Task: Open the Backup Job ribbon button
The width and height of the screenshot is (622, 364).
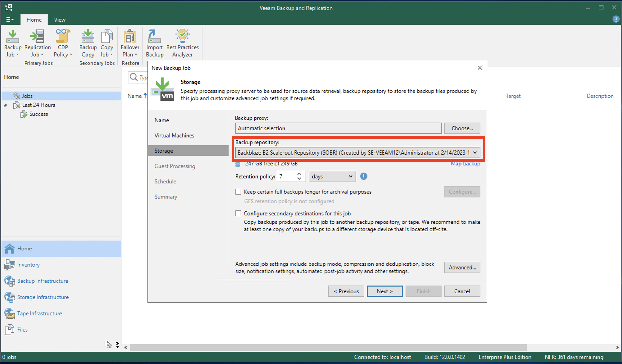Action: point(13,43)
